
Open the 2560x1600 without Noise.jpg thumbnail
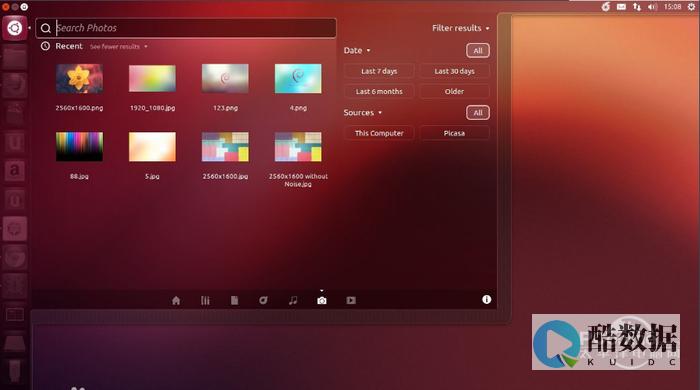[x=298, y=146]
